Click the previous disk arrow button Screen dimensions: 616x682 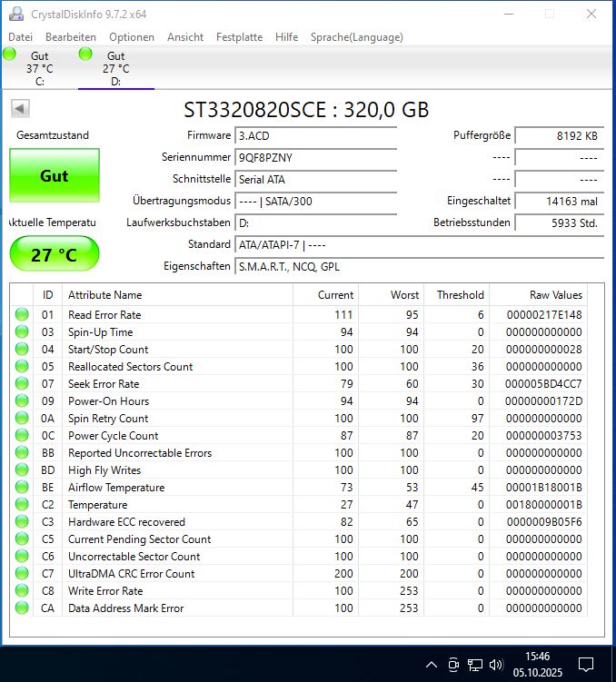click(x=20, y=108)
